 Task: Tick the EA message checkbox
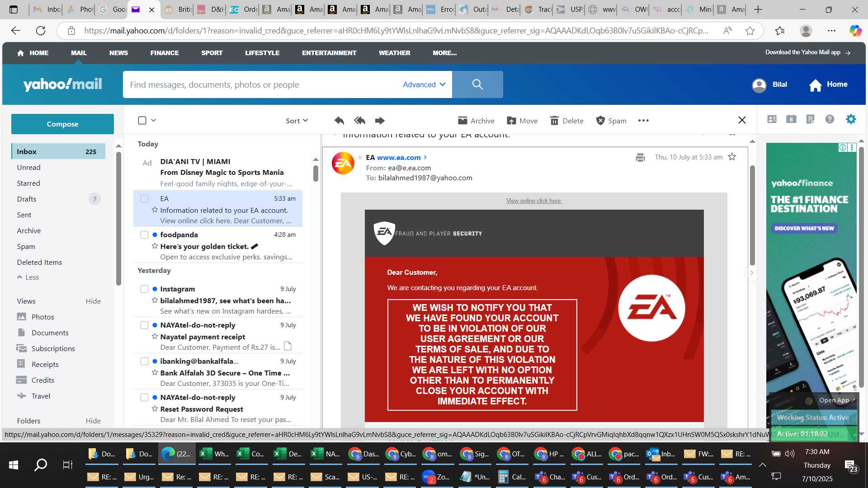[144, 199]
